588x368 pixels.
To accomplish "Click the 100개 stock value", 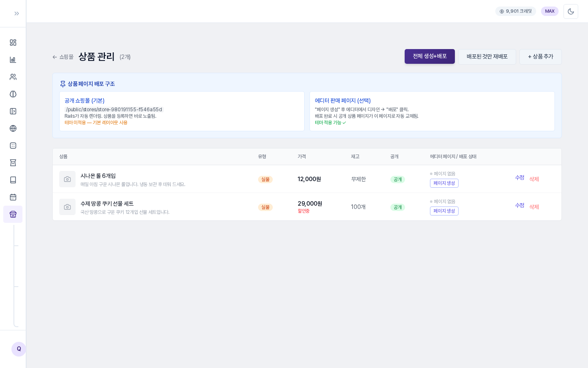I will [358, 207].
